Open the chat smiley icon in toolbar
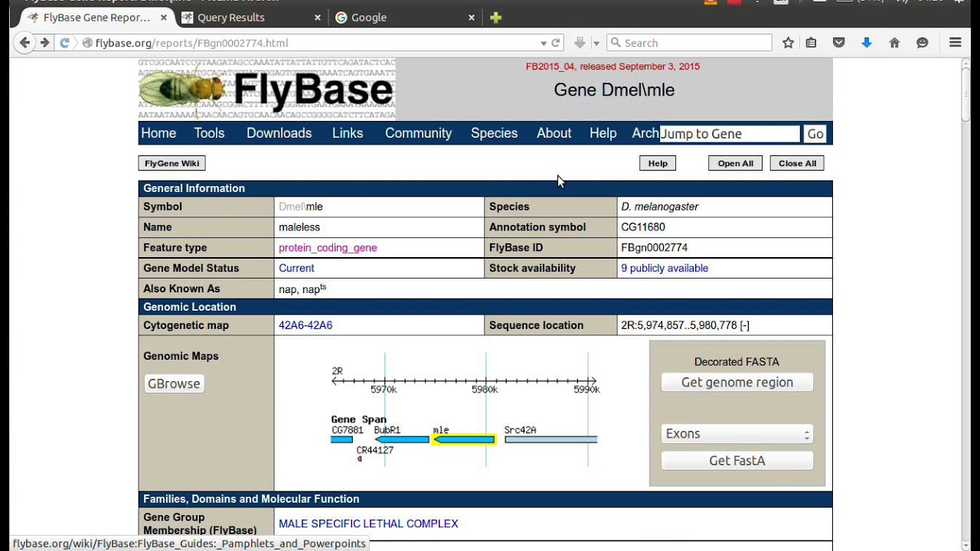This screenshot has height=551, width=980. click(x=923, y=43)
